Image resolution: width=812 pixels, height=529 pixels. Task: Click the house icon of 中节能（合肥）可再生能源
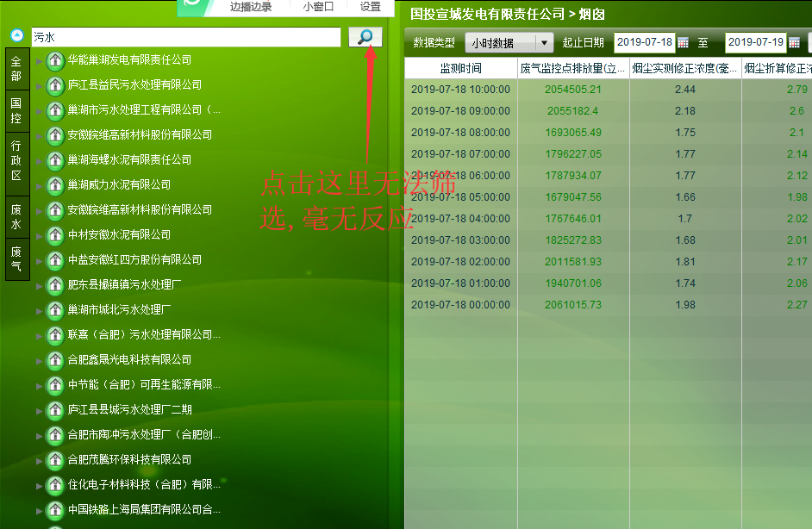point(55,385)
